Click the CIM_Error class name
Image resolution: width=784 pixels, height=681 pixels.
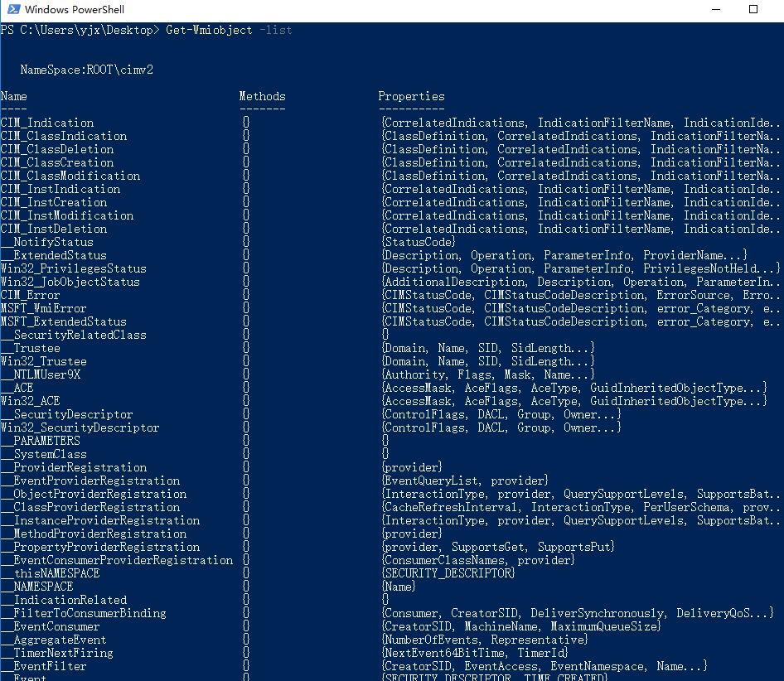pos(30,295)
